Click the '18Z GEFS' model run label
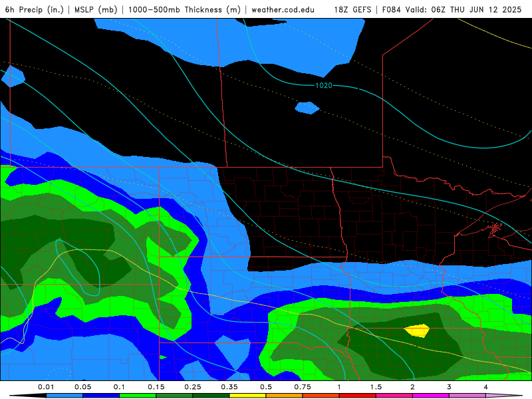Screen dimensions: 532x399 click(352, 9)
